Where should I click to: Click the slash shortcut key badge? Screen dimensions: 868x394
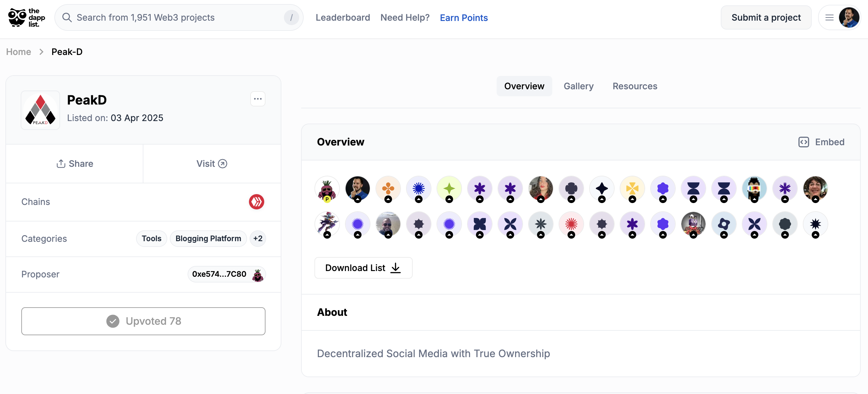tap(291, 17)
